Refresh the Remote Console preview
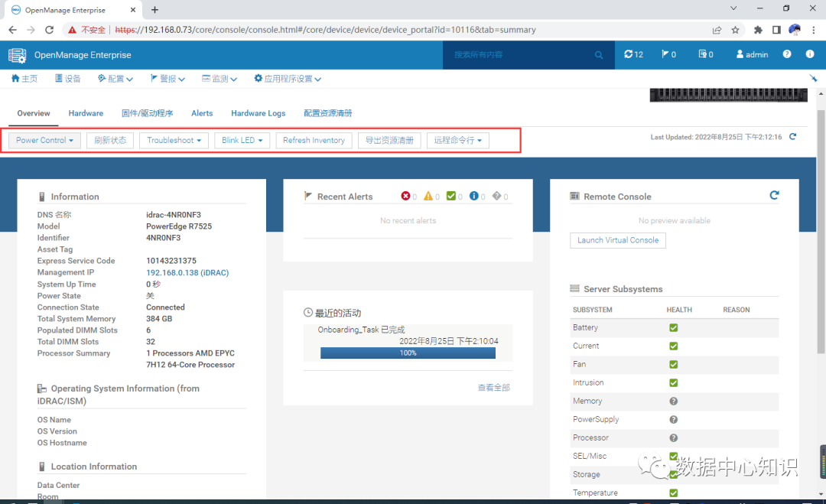Image resolution: width=826 pixels, height=504 pixels. click(x=774, y=195)
